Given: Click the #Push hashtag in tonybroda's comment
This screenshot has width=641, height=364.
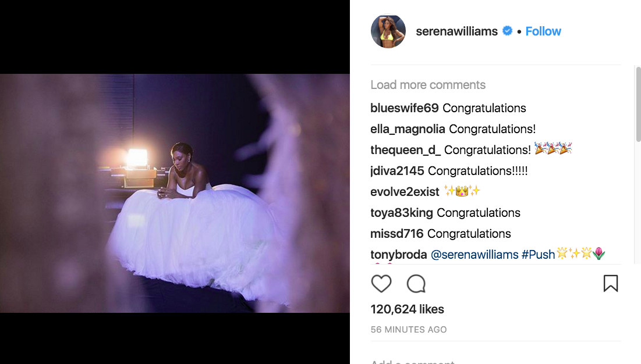Looking at the screenshot, I should pos(539,255).
